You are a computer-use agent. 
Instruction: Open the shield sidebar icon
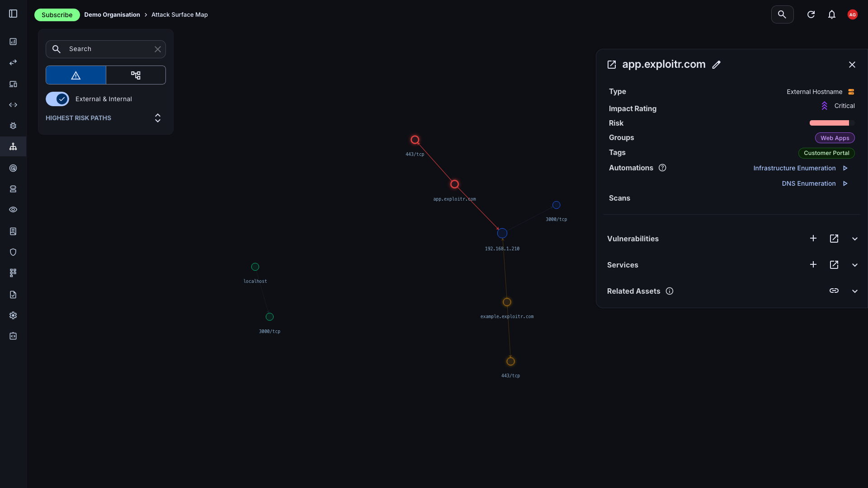(x=13, y=252)
